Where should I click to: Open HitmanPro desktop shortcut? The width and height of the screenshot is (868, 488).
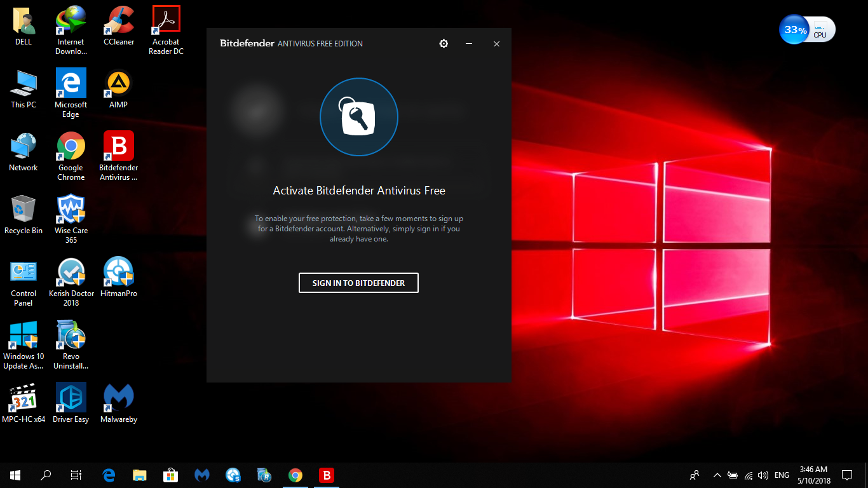click(119, 278)
